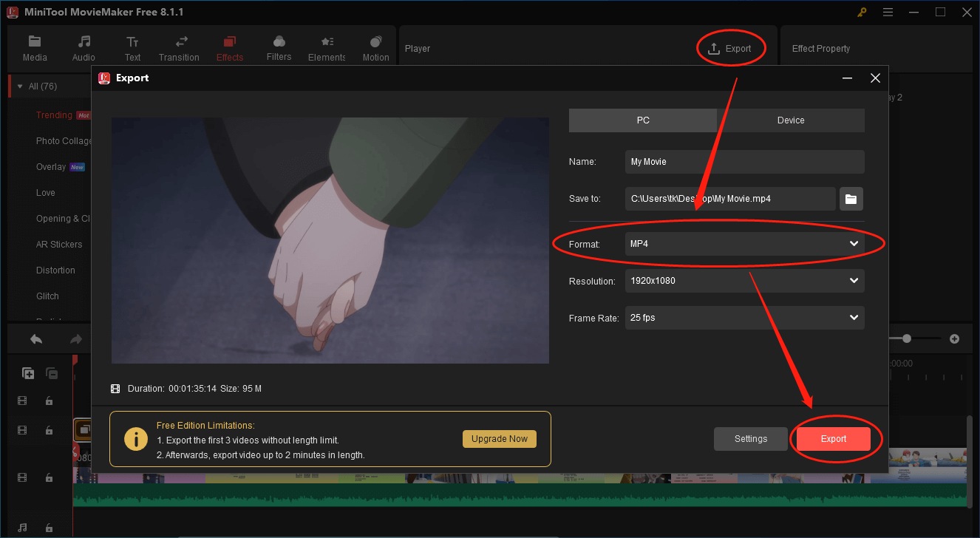Screen dimensions: 980x538
Task: Select the Trending effects category
Action: click(54, 115)
